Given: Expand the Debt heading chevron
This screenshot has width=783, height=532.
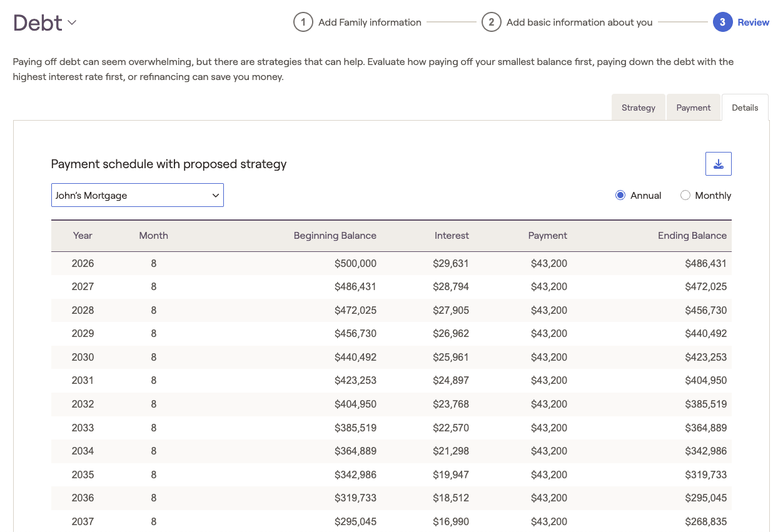Looking at the screenshot, I should click(72, 23).
